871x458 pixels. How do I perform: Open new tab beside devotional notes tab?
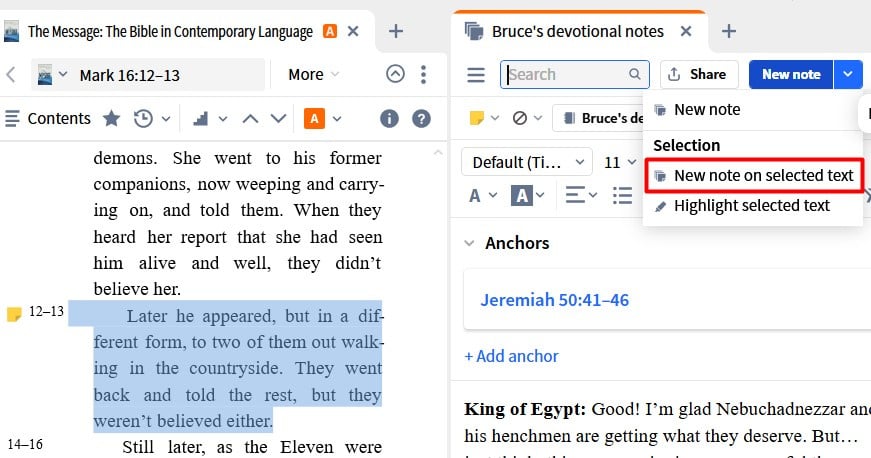pyautogui.click(x=729, y=31)
